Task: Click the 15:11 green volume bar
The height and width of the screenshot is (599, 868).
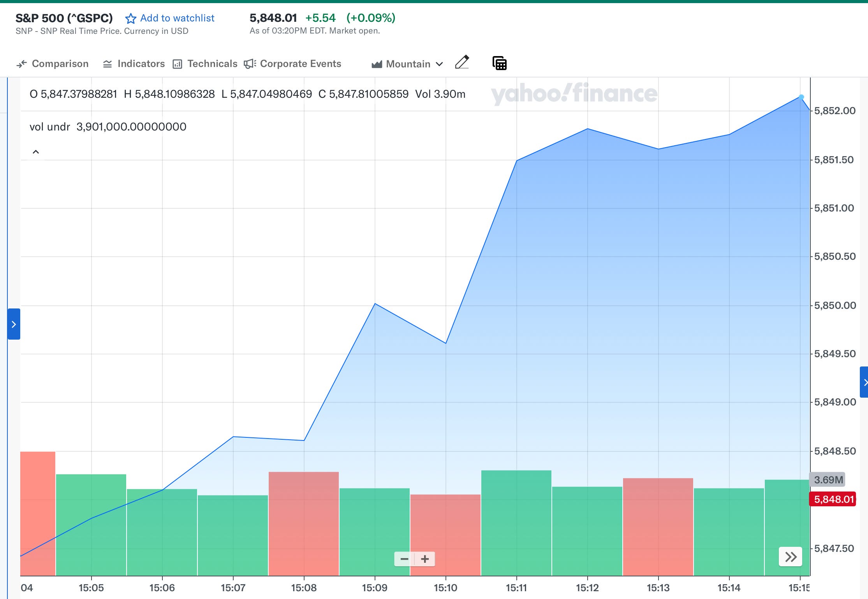Action: [x=516, y=523]
